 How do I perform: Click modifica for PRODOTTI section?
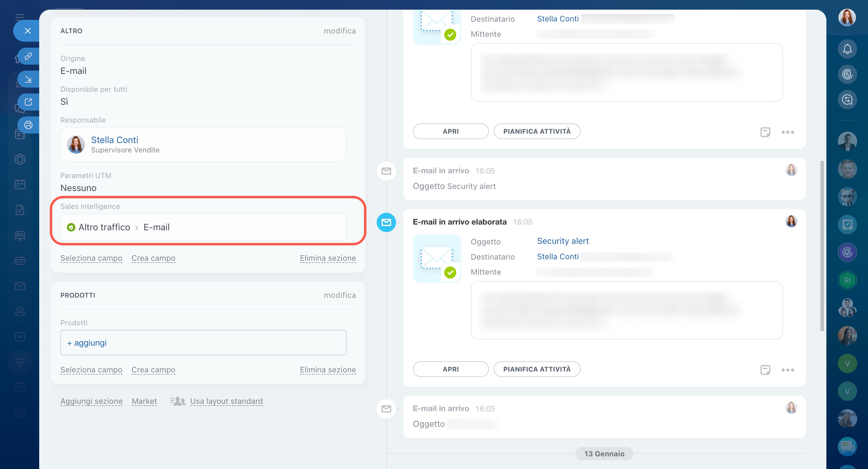pos(339,295)
